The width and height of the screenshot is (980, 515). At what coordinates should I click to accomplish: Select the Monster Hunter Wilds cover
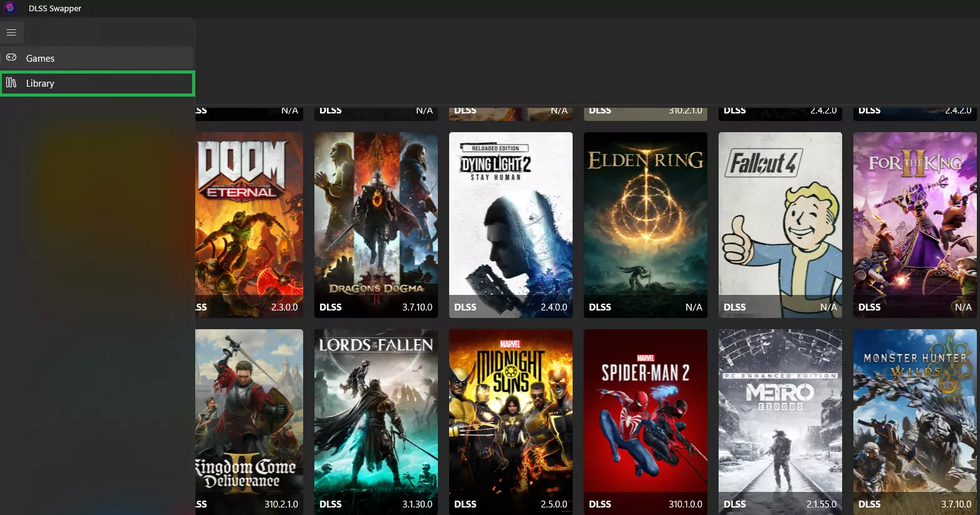tap(915, 422)
